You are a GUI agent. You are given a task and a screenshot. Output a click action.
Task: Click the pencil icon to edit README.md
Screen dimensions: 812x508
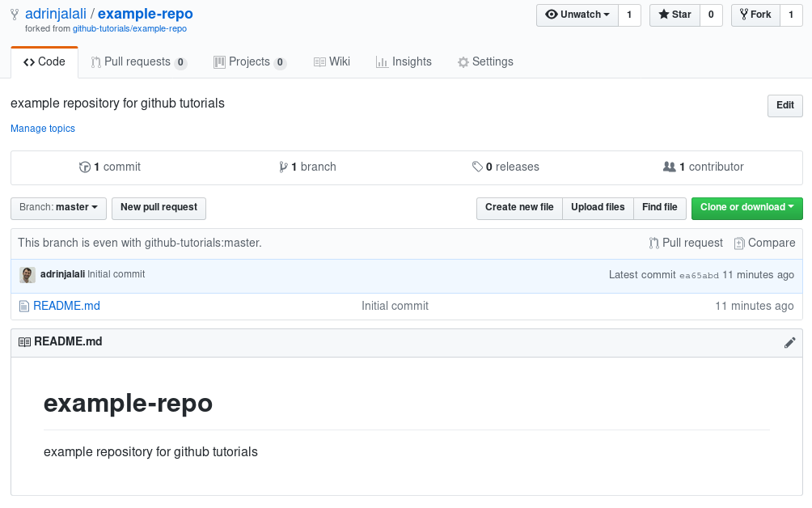tap(789, 343)
